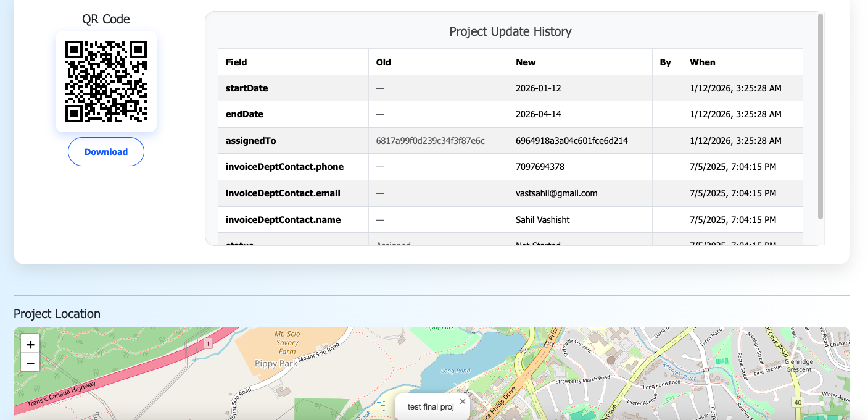Download the QR code
Image resolution: width=868 pixels, height=420 pixels.
(x=106, y=152)
